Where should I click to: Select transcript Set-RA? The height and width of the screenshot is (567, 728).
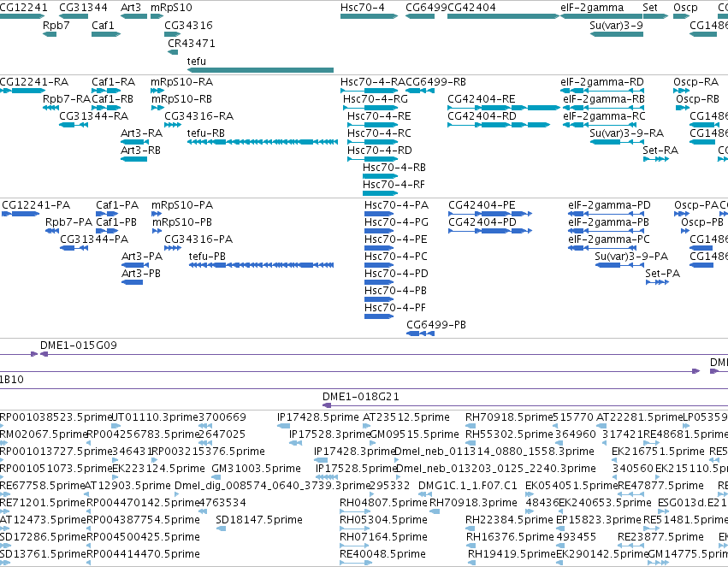click(656, 159)
